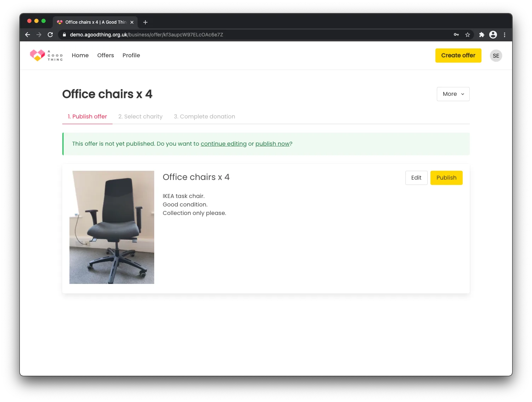Expand the More dropdown
532x402 pixels.
click(x=453, y=94)
